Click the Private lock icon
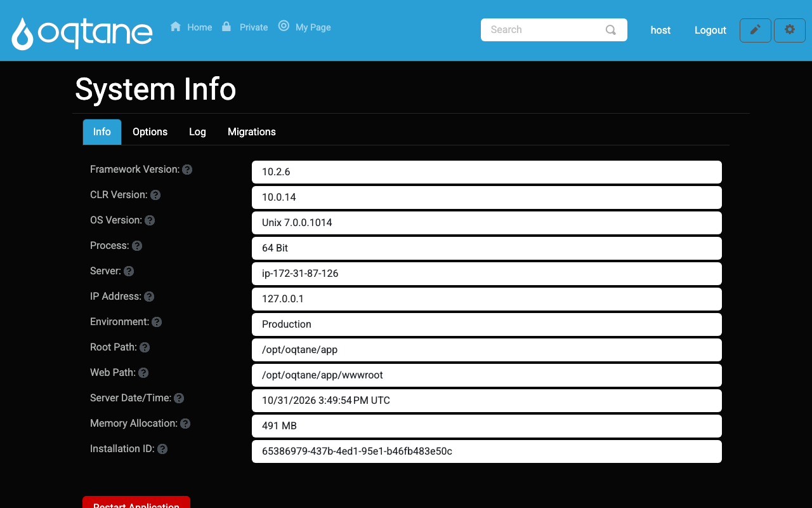This screenshot has width=812, height=508. [226, 27]
